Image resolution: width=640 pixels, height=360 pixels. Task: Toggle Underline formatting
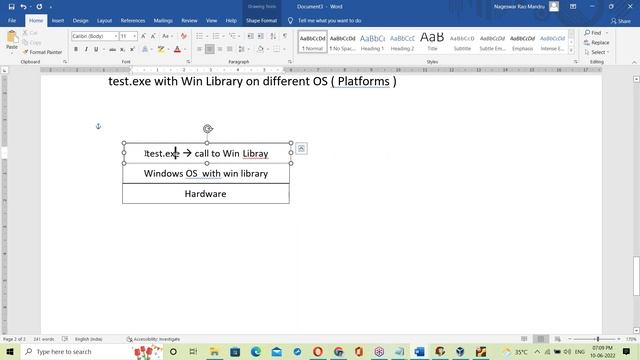coord(96,49)
